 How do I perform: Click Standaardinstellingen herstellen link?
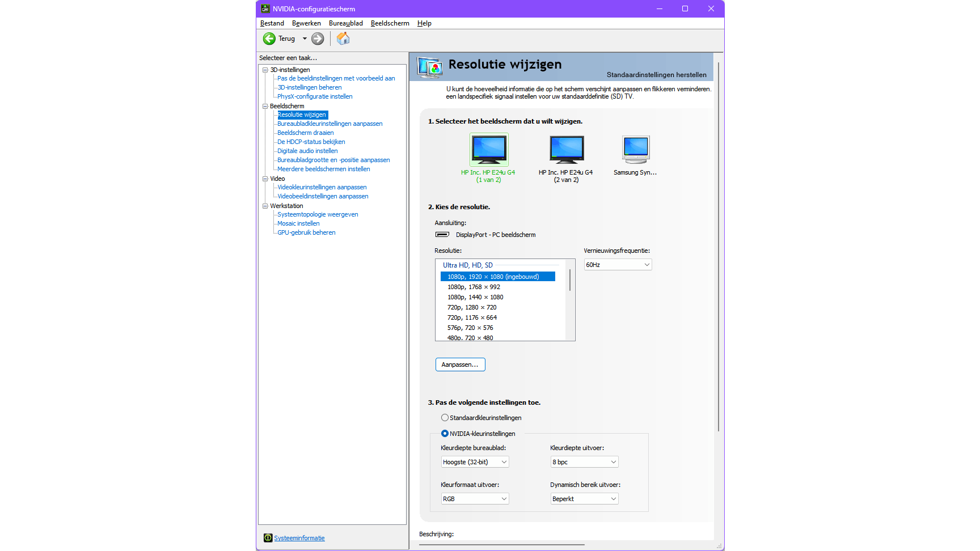click(656, 75)
